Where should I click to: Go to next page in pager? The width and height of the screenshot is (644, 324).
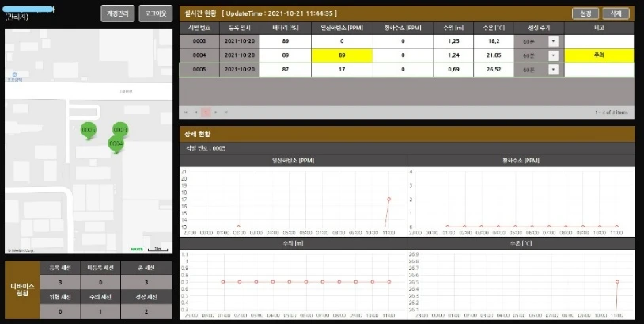tap(216, 112)
